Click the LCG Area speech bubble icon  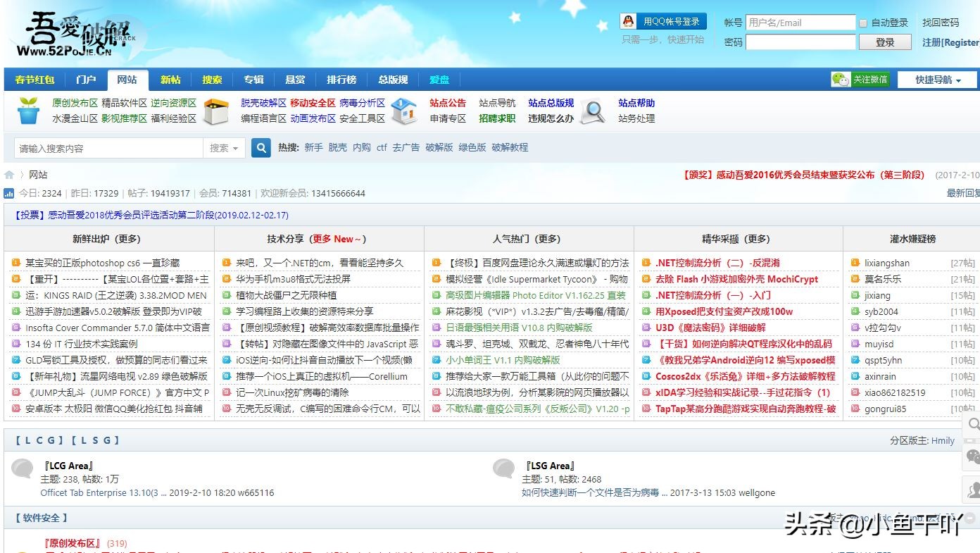23,468
